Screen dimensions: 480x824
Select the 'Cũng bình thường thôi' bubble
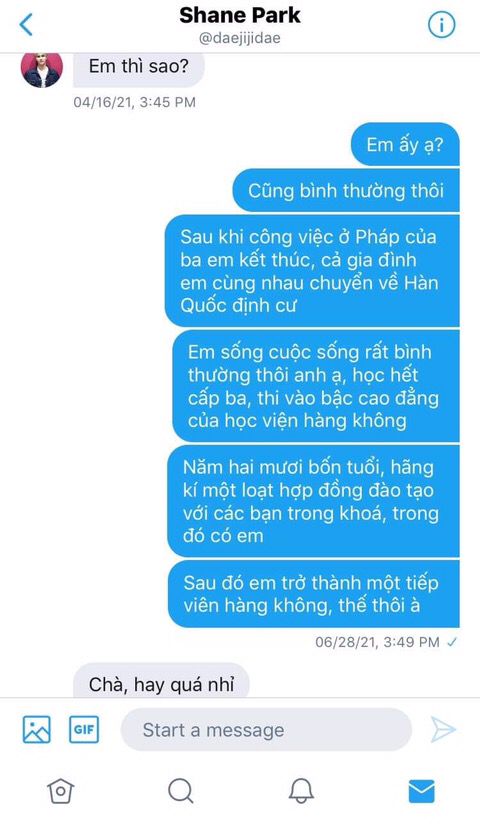tap(346, 190)
